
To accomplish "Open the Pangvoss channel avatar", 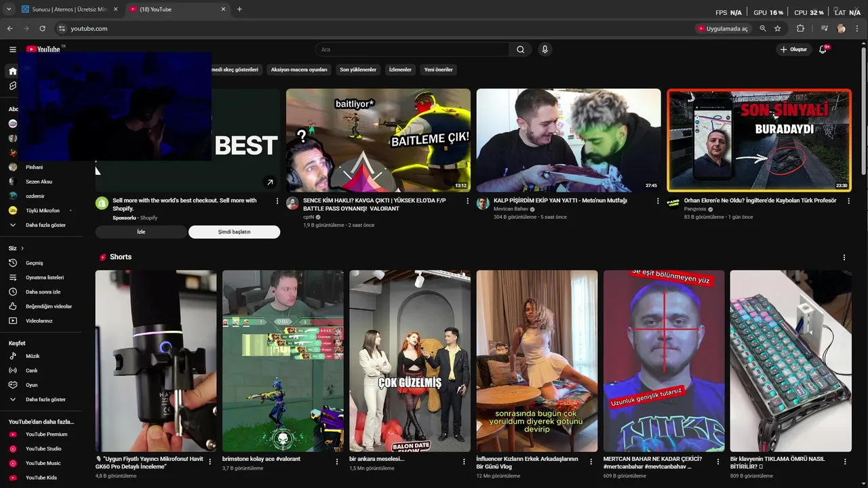I will pyautogui.click(x=673, y=203).
